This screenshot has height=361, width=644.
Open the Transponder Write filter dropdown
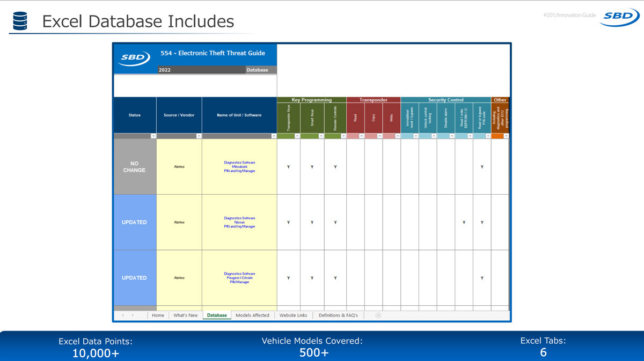(398, 136)
